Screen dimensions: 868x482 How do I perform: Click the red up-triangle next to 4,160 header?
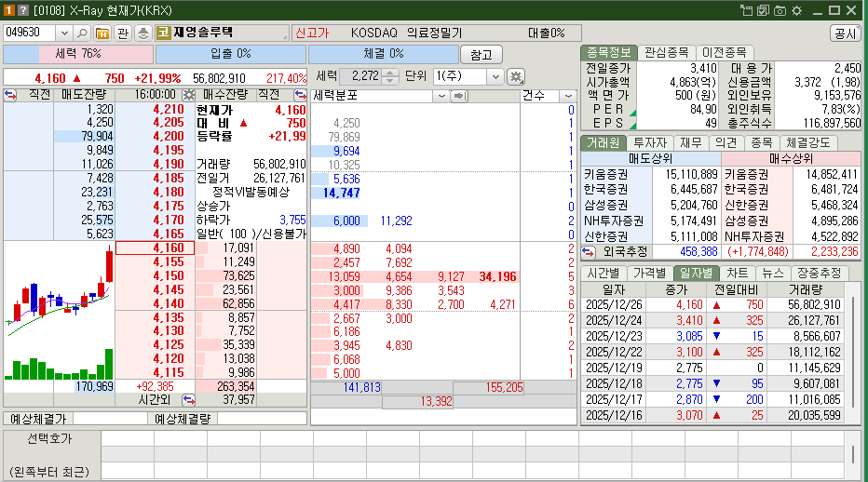77,78
